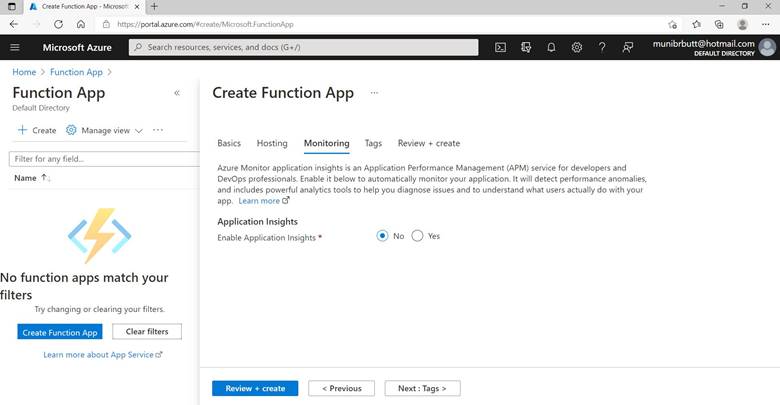Collapse the Function App list pane
The height and width of the screenshot is (405, 780).
[177, 93]
